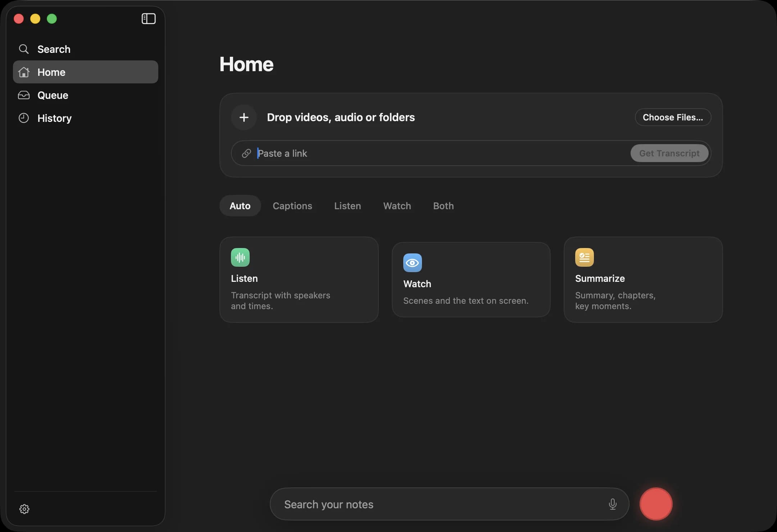The height and width of the screenshot is (532, 777).
Task: Click the Home house icon
Action: pos(24,72)
